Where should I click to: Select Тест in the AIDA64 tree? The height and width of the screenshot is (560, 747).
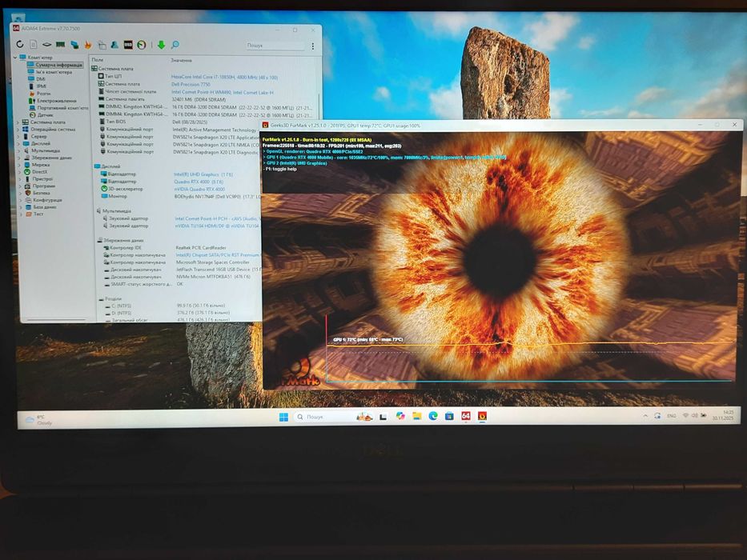[38, 214]
